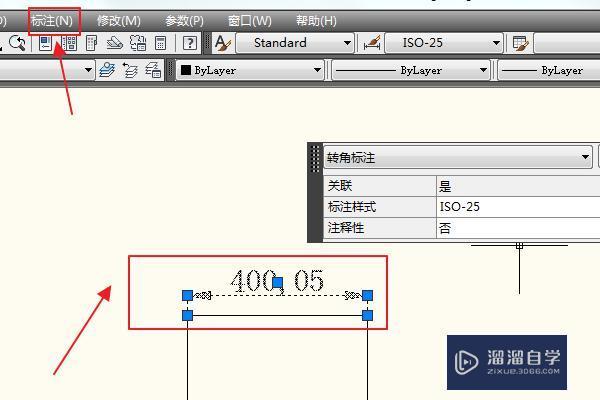Open the 修改(M) menu
Viewport: 600px width, 400px height.
(x=119, y=21)
